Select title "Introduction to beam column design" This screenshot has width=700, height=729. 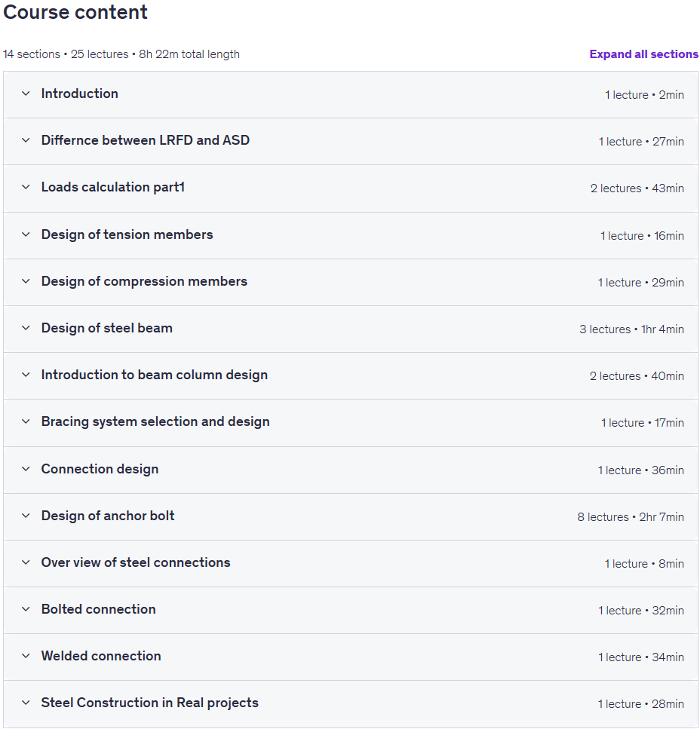tap(155, 375)
